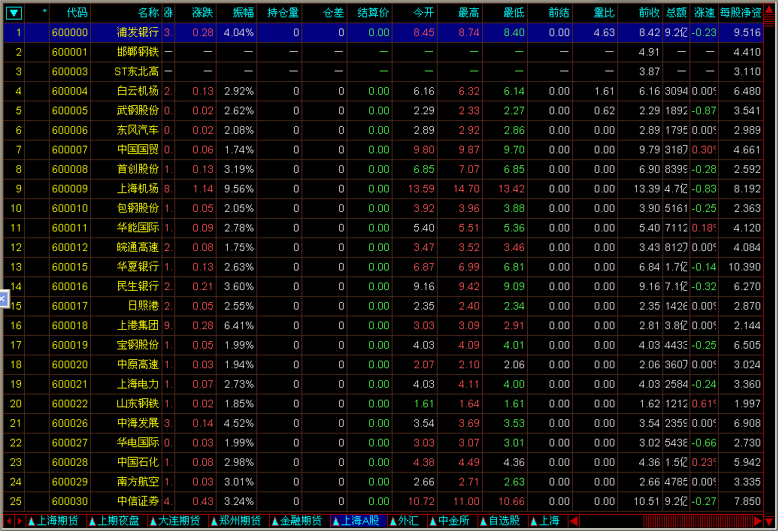Image resolution: width=779 pixels, height=532 pixels.
Task: Select the 东风汽车 stock name
Action: pos(138,130)
